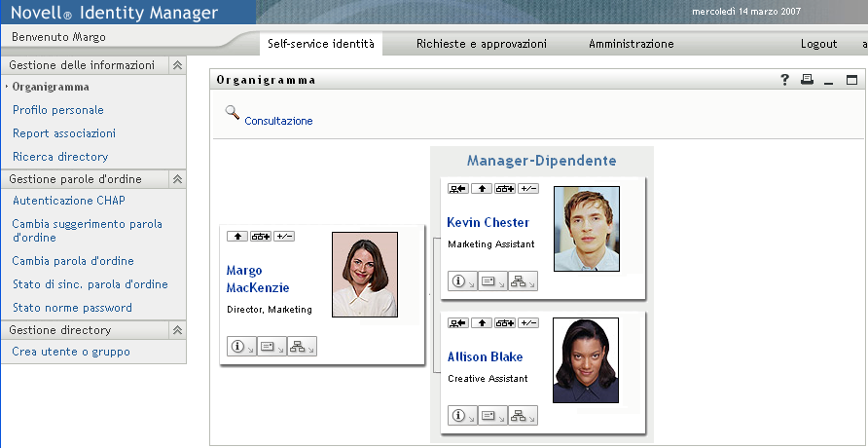
Task: Click Allison Blake's photo
Action: click(586, 360)
